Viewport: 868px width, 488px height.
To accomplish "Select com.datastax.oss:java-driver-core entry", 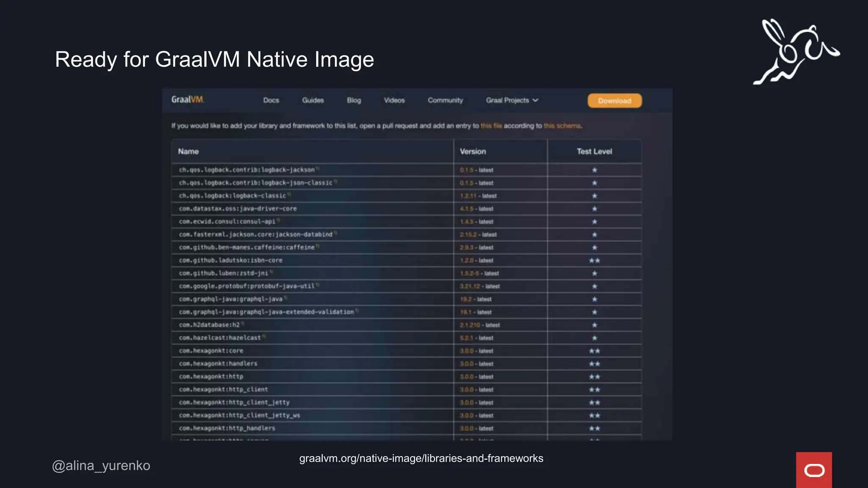I will tap(238, 209).
